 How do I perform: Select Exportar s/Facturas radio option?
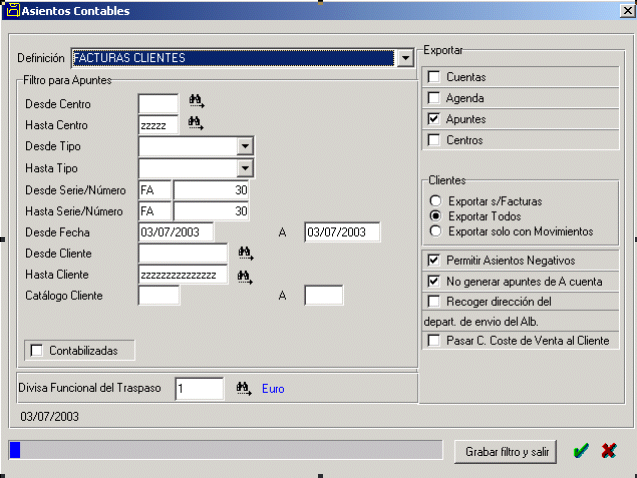(436, 201)
